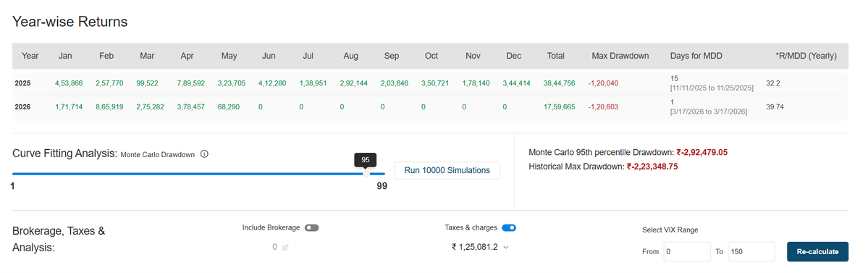
Task: Click the R/MDD value 32.2
Action: 772,83
